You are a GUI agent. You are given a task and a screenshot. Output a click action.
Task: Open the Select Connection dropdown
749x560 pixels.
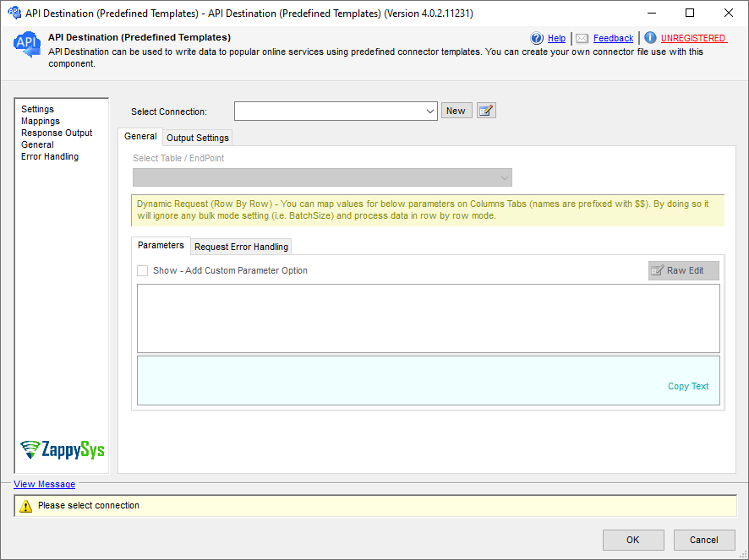pos(336,111)
